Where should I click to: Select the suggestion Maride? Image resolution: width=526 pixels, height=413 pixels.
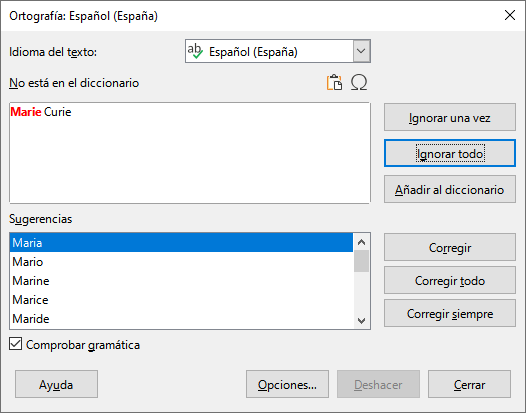(181, 319)
